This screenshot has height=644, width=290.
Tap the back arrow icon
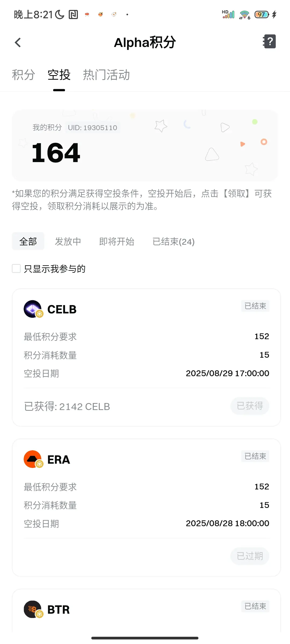tap(18, 42)
